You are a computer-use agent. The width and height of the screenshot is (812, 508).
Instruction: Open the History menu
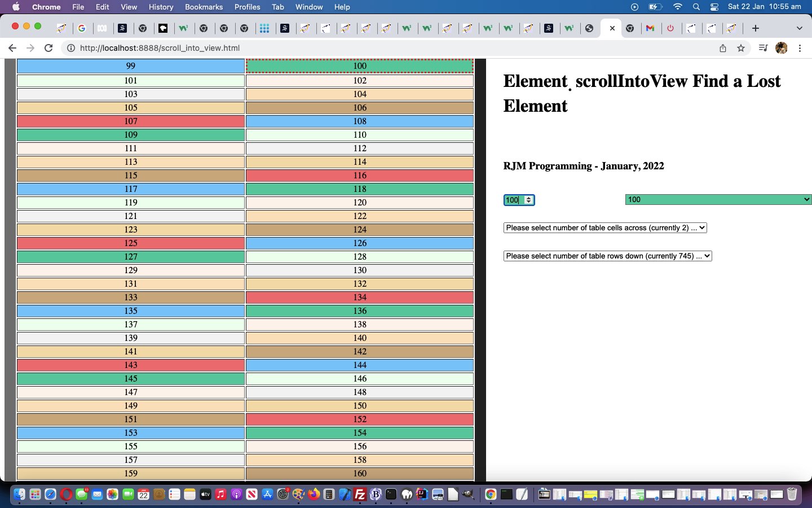click(161, 7)
